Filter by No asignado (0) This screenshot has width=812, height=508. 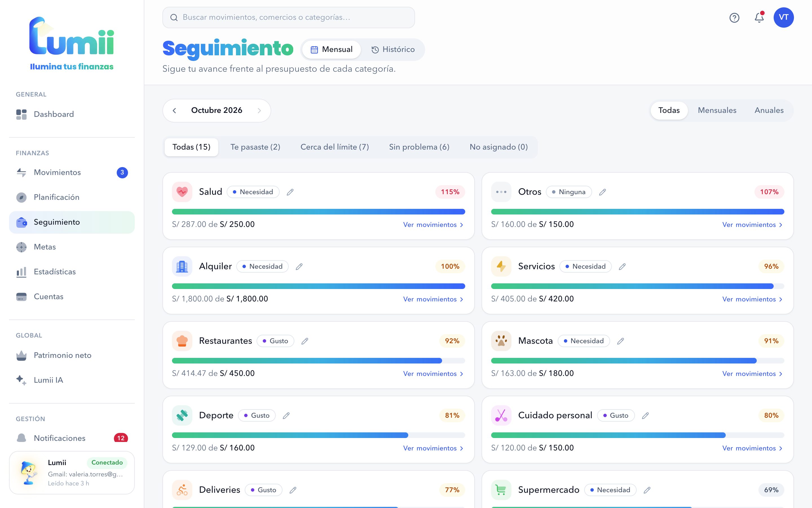[498, 147]
